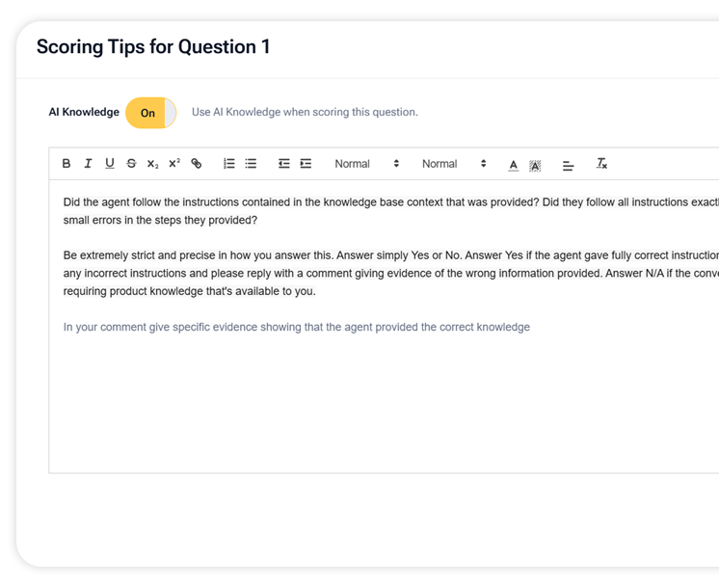
Task: Open the text alignment options
Action: coord(569,165)
